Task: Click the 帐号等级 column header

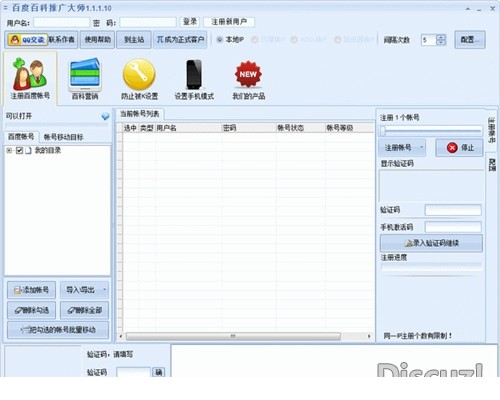Action: pyautogui.click(x=349, y=128)
